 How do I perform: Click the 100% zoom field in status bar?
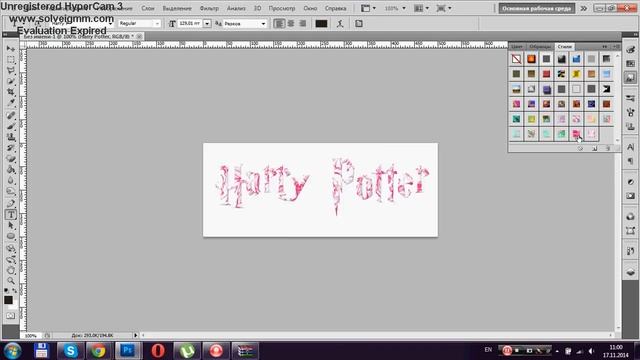pos(31,336)
